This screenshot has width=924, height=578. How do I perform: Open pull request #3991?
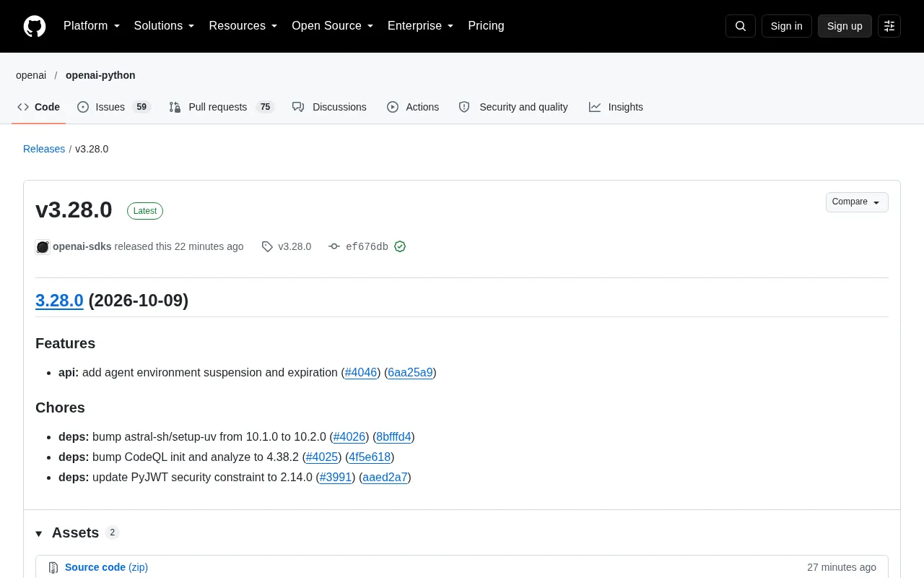point(336,478)
